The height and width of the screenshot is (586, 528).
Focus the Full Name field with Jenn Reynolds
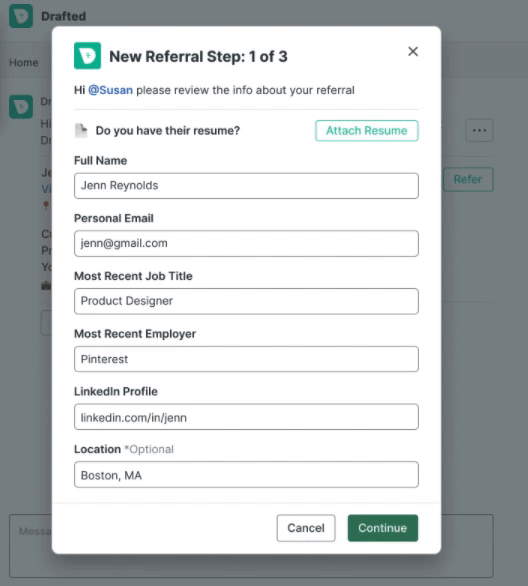[246, 186]
